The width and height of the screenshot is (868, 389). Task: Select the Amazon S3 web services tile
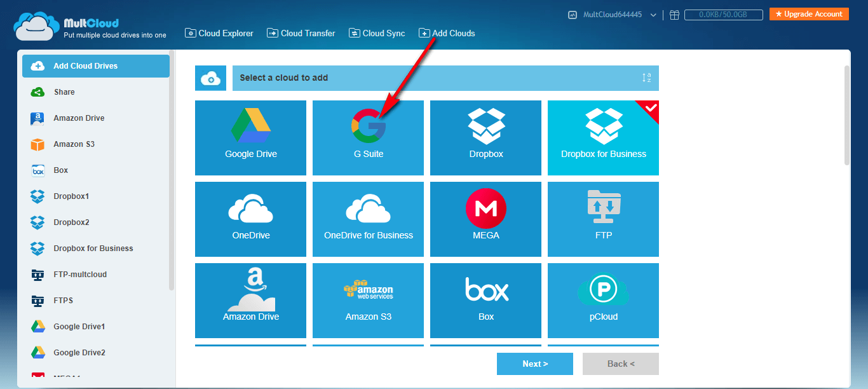click(368, 300)
